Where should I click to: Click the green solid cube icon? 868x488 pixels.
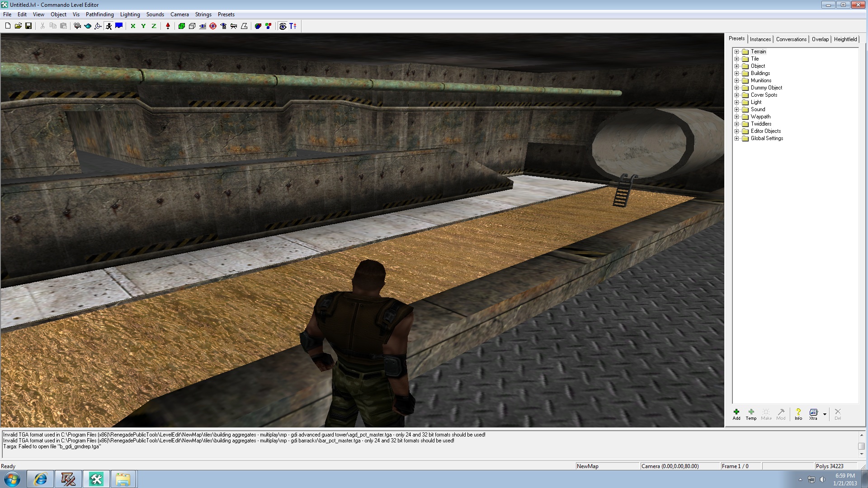point(181,26)
